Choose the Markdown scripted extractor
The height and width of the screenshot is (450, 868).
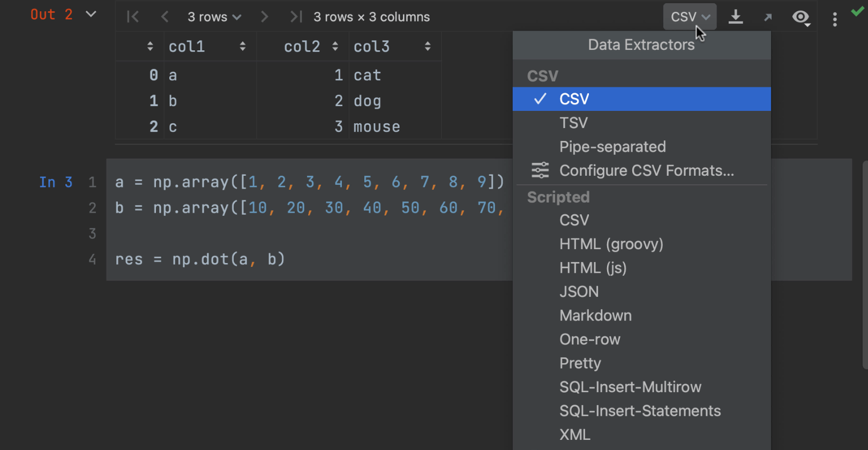coord(595,316)
